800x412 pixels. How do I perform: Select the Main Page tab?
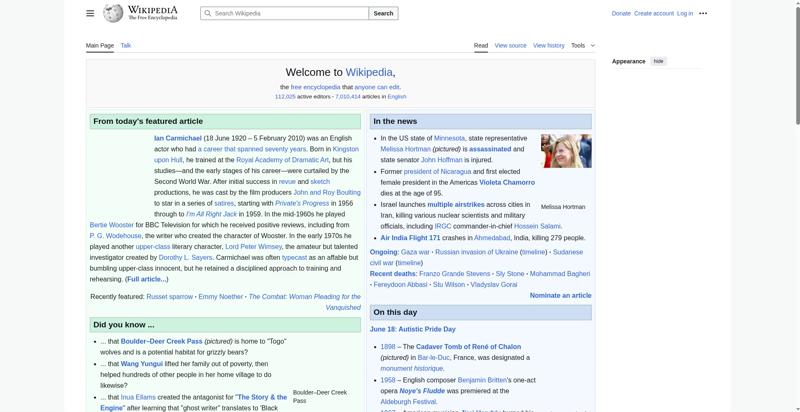point(100,45)
